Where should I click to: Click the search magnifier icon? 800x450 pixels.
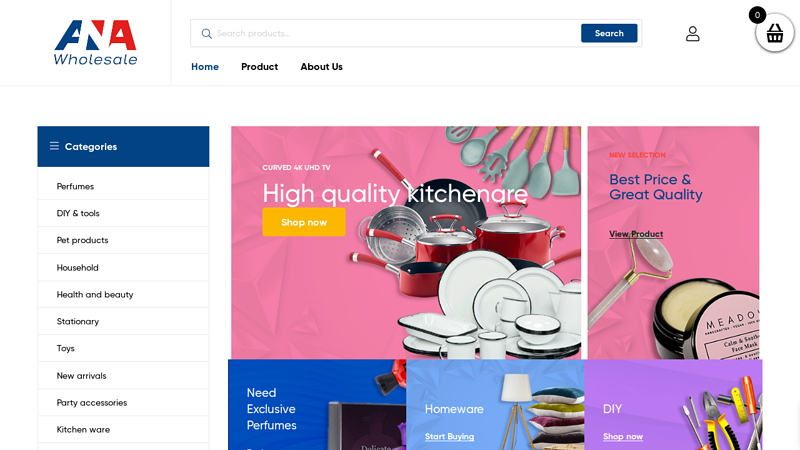207,33
